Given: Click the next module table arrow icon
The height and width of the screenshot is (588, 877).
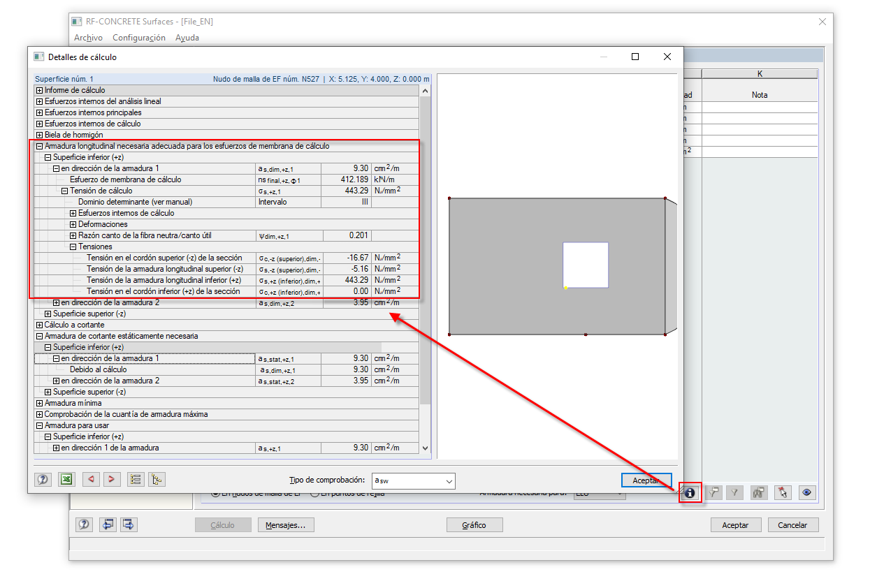Looking at the screenshot, I should (129, 525).
